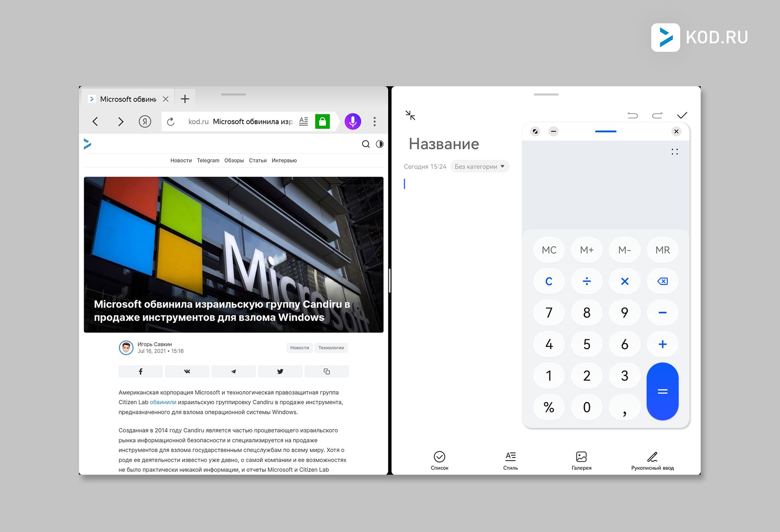Tap M+ memory add key

pyautogui.click(x=587, y=250)
